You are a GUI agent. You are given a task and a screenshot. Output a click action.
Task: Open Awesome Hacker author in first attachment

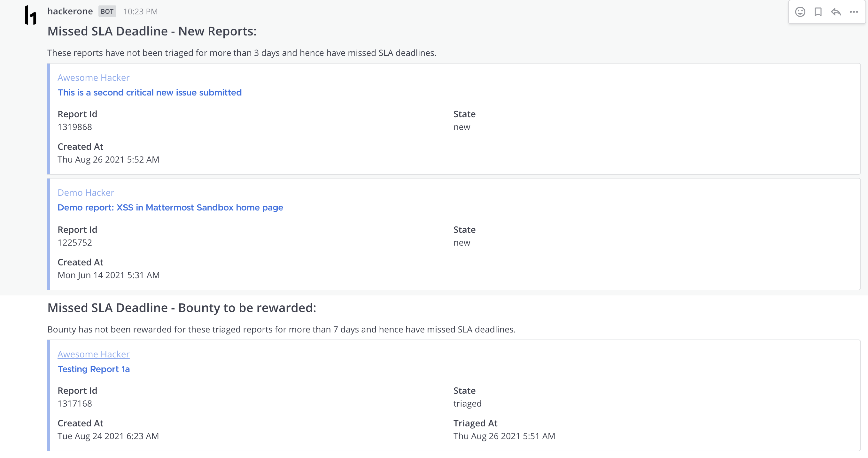pos(93,78)
